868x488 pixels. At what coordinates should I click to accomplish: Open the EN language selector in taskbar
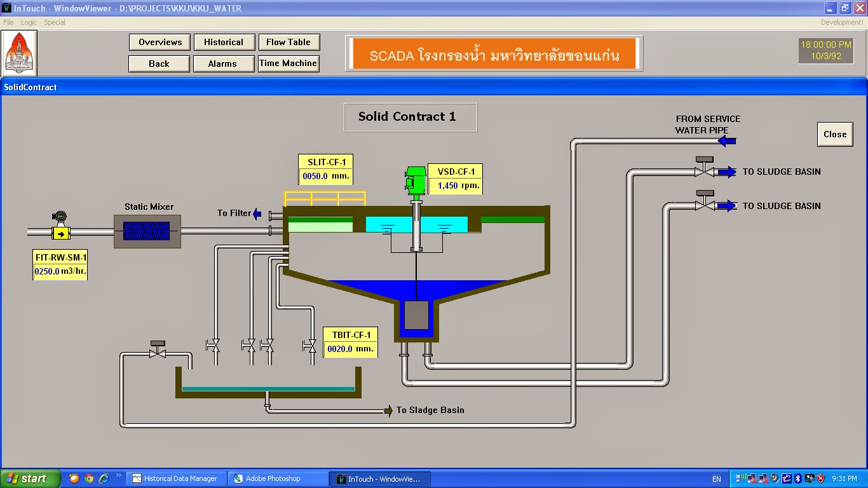[x=716, y=478]
